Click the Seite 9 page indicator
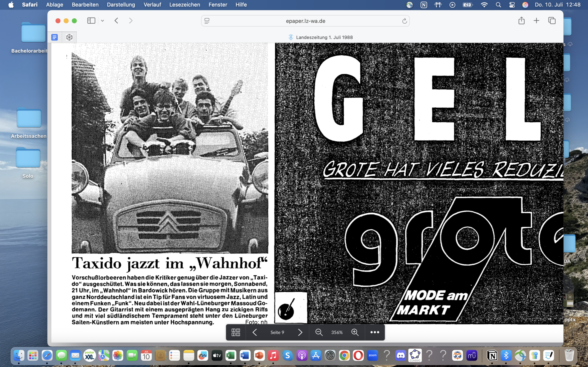The height and width of the screenshot is (367, 588). point(277,332)
